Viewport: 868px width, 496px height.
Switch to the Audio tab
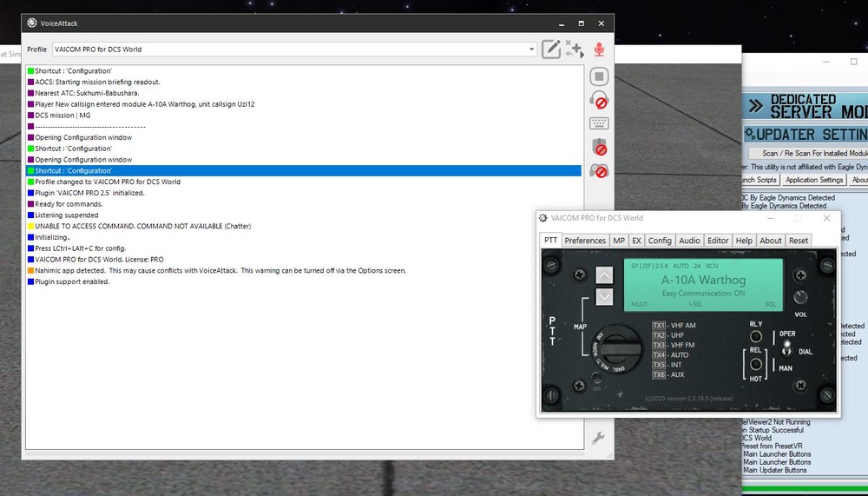[x=689, y=241]
